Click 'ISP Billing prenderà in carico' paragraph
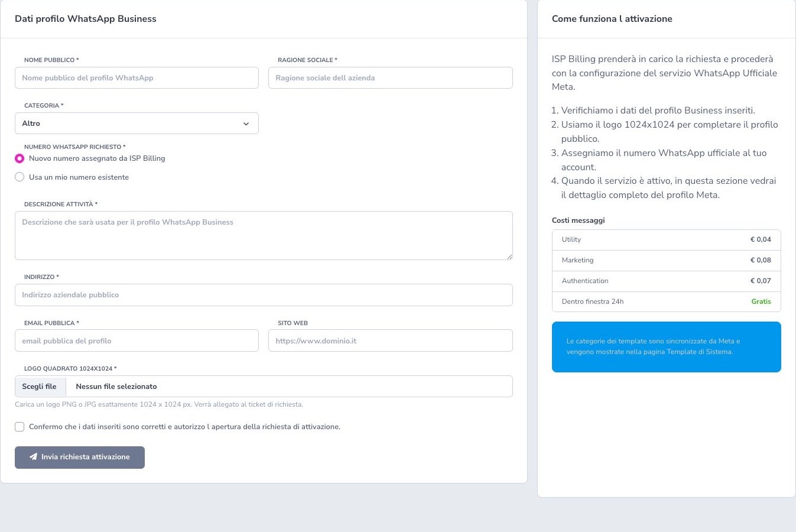Image resolution: width=796 pixels, height=532 pixels. [x=664, y=73]
